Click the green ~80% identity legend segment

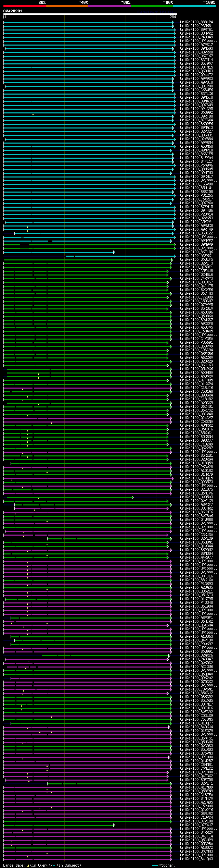(x=152, y=6)
